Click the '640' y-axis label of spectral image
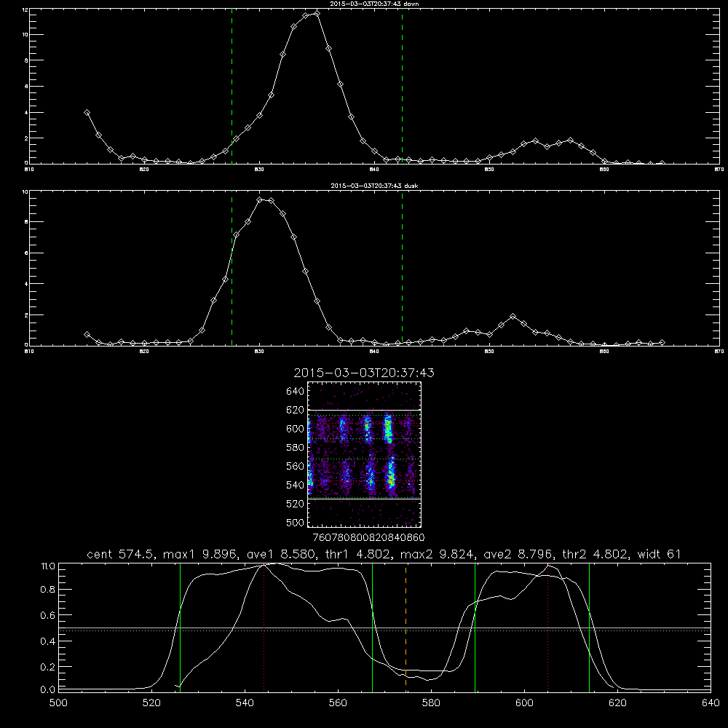This screenshot has width=728, height=728. (295, 391)
